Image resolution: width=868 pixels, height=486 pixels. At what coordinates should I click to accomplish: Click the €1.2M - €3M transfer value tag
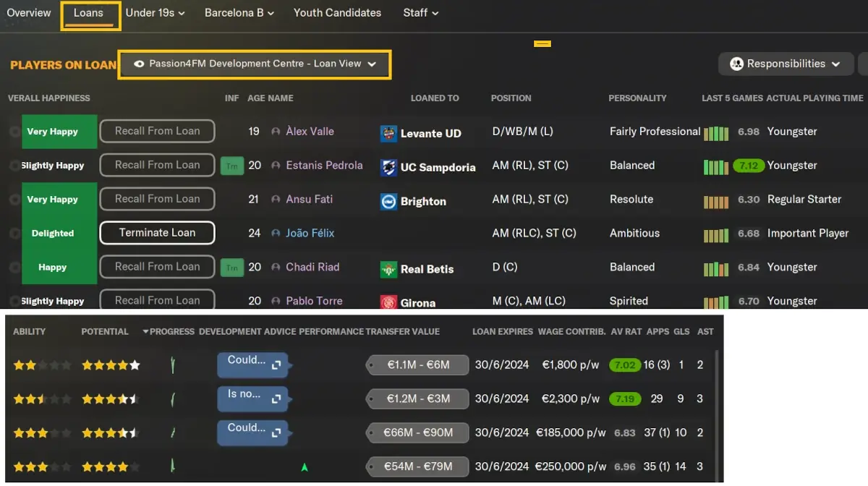[417, 399]
